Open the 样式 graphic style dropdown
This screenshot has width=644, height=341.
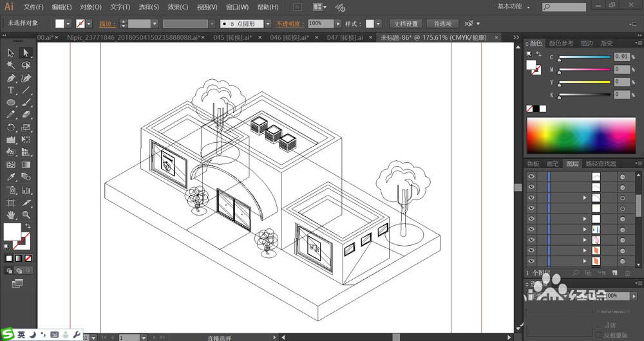[378, 24]
